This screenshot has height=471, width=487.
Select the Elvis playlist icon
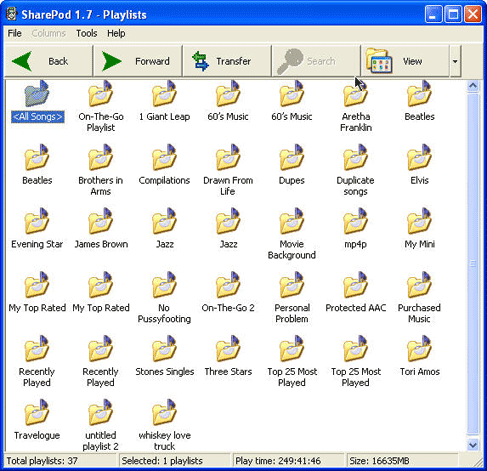(419, 157)
